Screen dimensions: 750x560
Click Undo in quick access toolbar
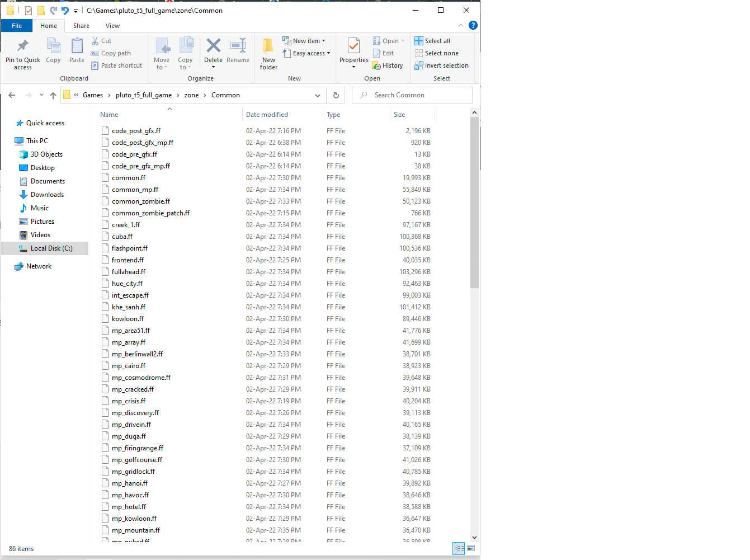[x=65, y=11]
